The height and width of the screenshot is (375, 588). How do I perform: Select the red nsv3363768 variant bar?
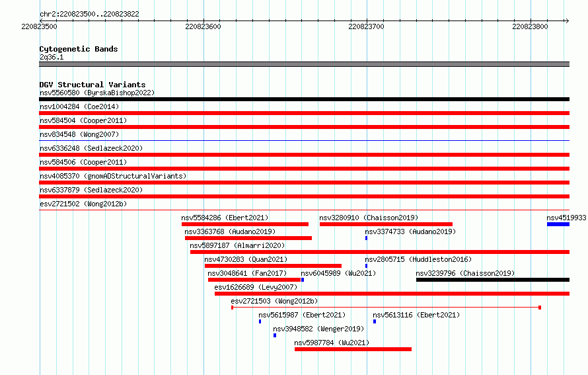(248, 238)
